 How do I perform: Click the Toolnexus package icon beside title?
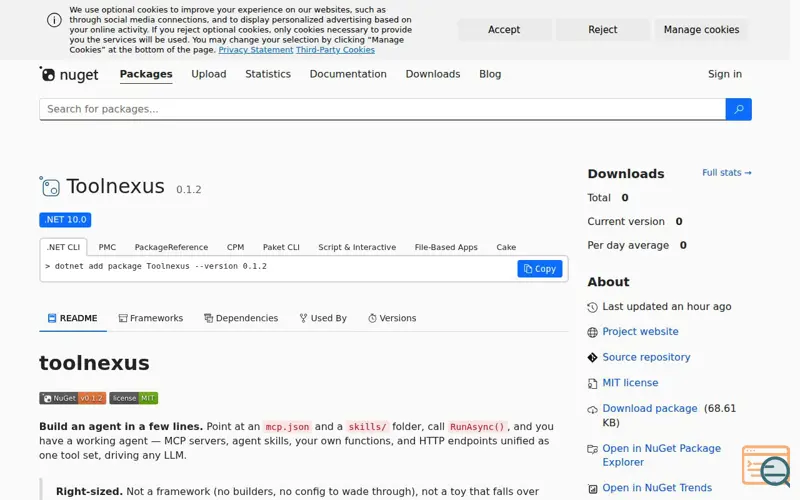[x=49, y=186]
